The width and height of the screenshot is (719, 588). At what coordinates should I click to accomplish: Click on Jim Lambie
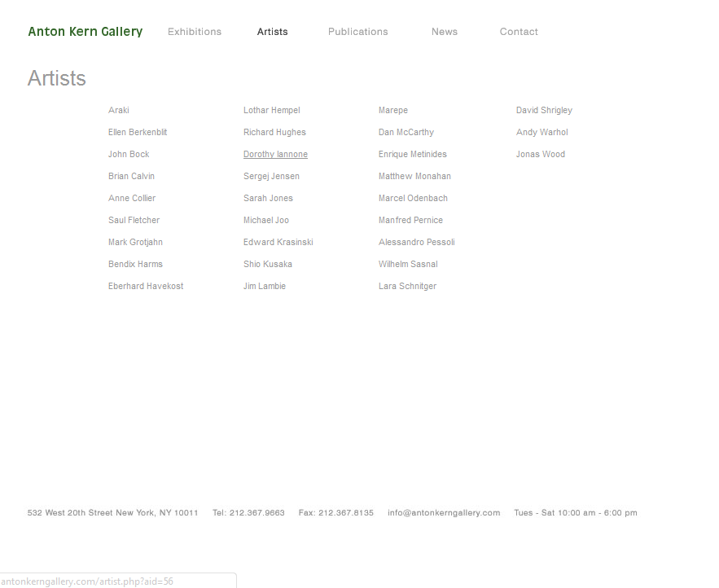coord(265,287)
